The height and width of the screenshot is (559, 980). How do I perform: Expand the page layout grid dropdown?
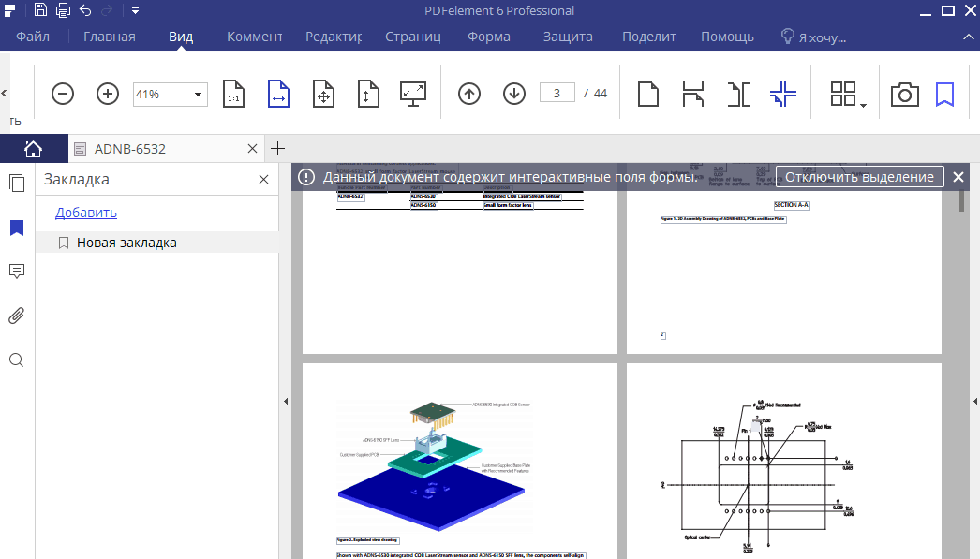(847, 94)
